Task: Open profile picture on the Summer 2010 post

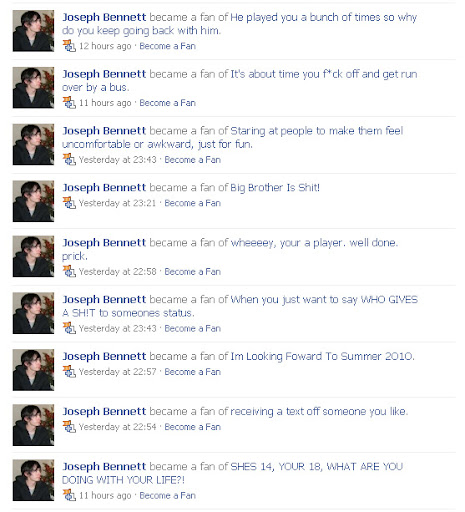Action: (33, 370)
